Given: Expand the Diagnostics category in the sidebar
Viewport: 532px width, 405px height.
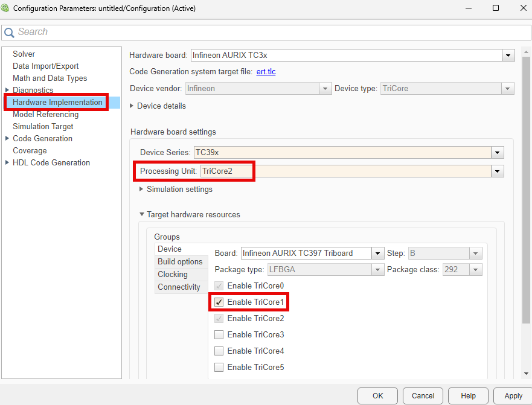Looking at the screenshot, I should pos(7,90).
